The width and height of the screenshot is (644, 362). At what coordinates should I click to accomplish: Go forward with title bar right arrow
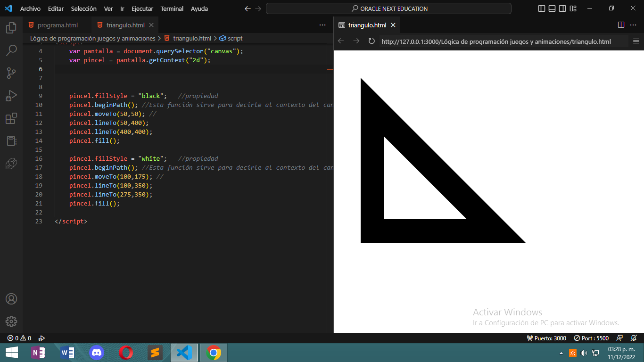(x=258, y=8)
